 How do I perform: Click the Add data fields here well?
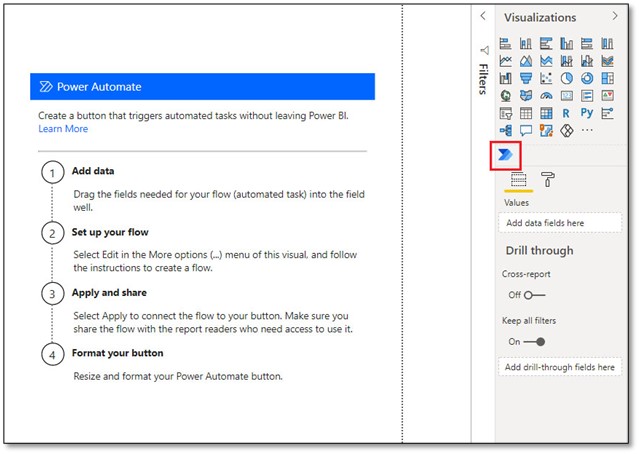pos(560,223)
